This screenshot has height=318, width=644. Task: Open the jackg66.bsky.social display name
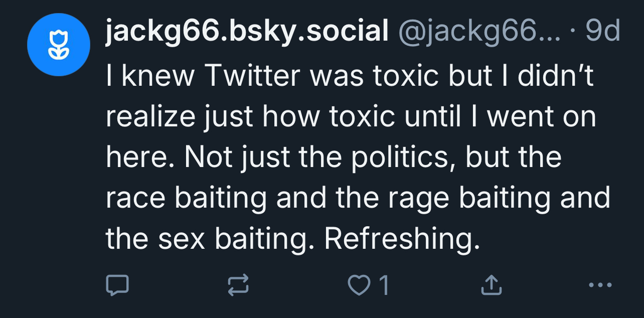coord(247,33)
